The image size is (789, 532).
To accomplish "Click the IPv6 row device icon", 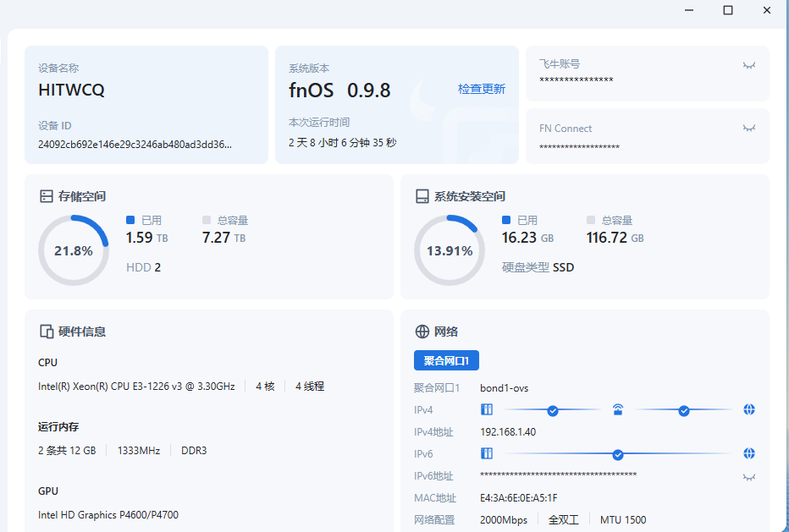I will (487, 453).
